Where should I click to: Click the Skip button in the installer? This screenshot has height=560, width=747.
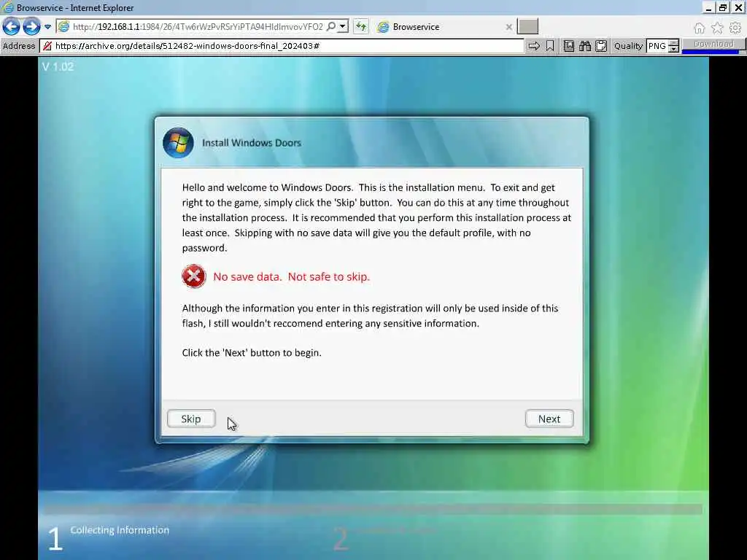point(191,419)
